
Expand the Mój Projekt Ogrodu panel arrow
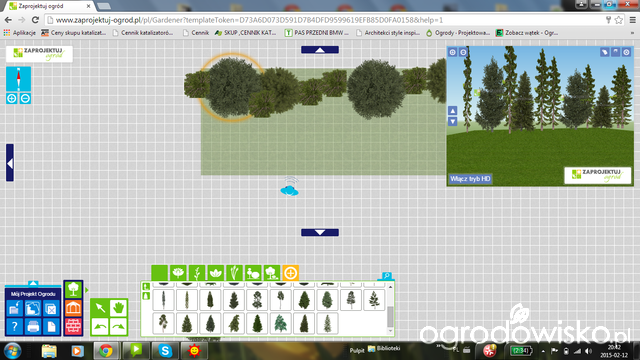coord(33,283)
